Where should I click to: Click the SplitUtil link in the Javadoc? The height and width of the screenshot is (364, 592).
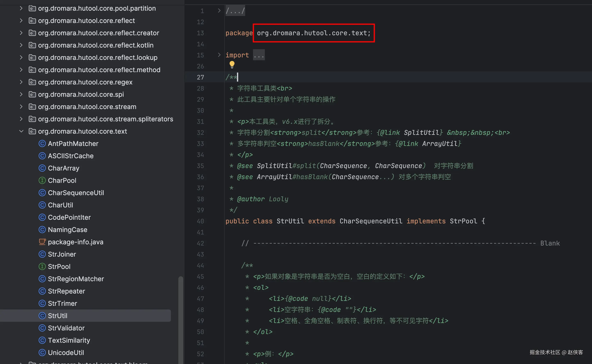click(421, 133)
